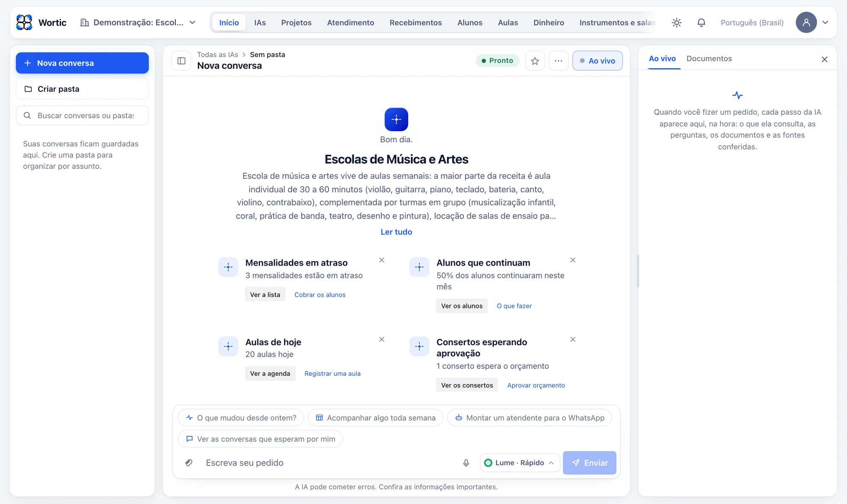The image size is (847, 504).
Task: Click Criar pasta button
Action: pyautogui.click(x=82, y=89)
